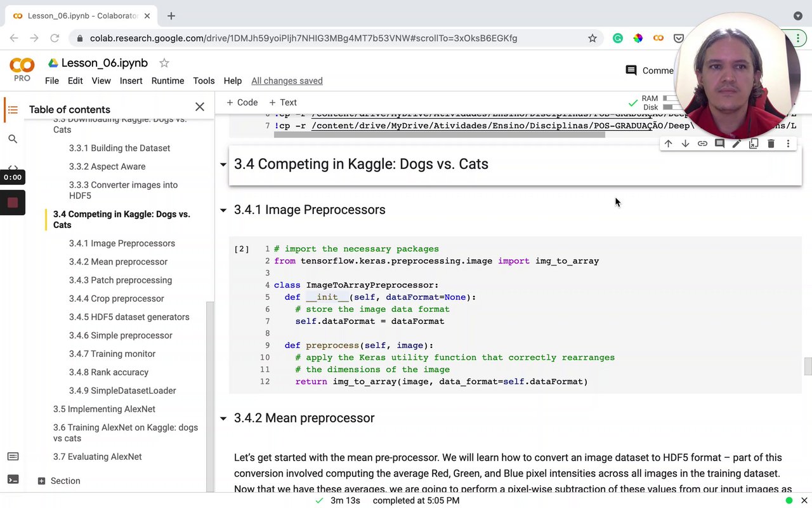This screenshot has width=812, height=508.
Task: Jump to 3.4.1 Image Preprocessors entry
Action: click(x=122, y=243)
